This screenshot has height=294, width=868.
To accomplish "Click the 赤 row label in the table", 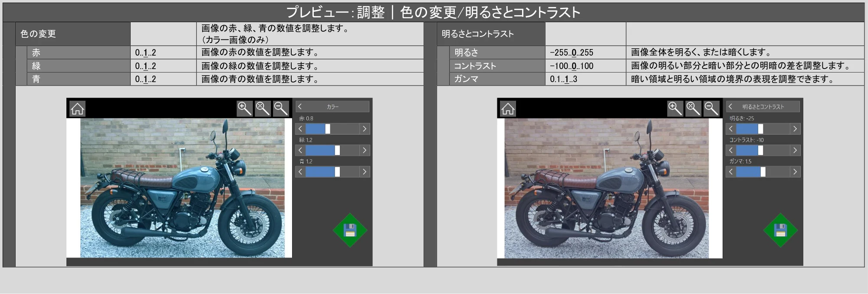I will coord(79,53).
